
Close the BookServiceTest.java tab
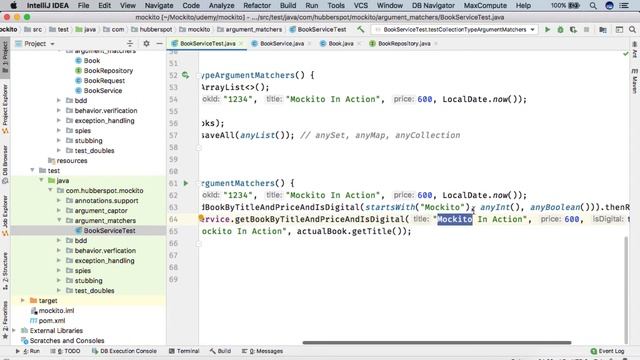[241, 43]
